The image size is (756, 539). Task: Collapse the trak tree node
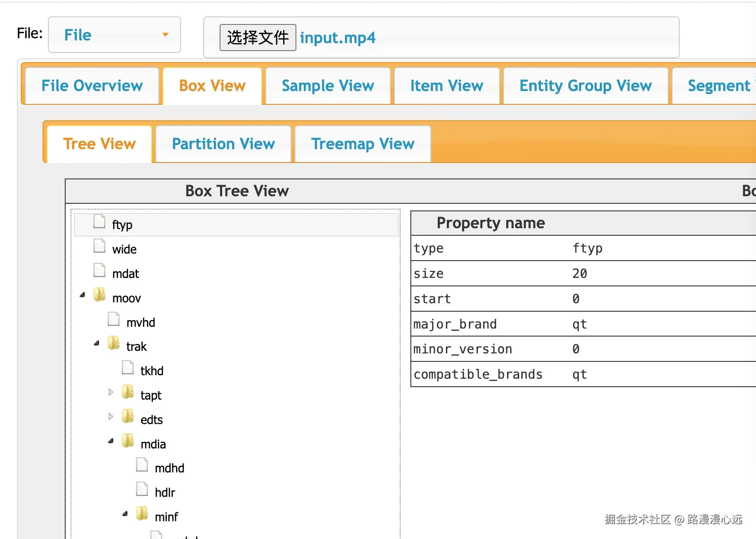(97, 343)
